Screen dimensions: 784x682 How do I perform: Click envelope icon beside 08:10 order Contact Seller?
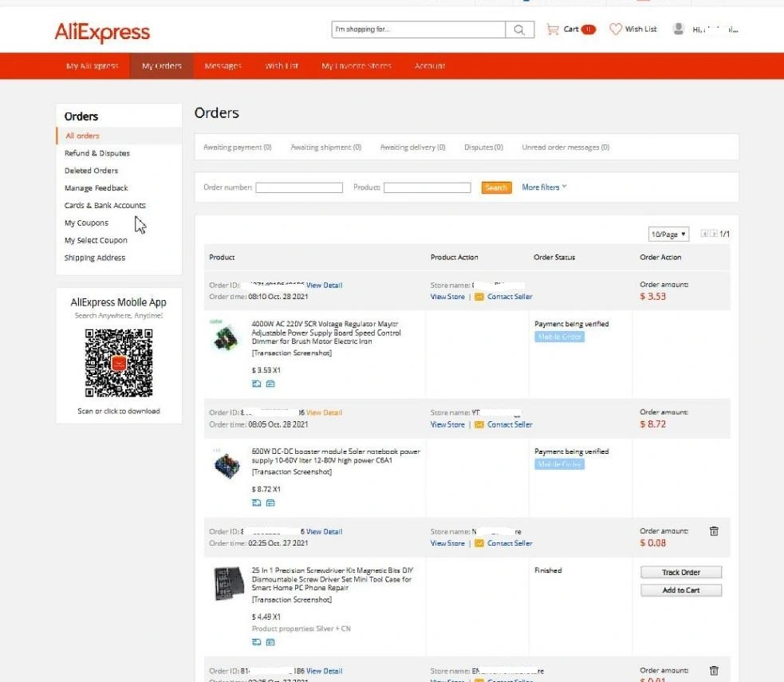click(479, 297)
